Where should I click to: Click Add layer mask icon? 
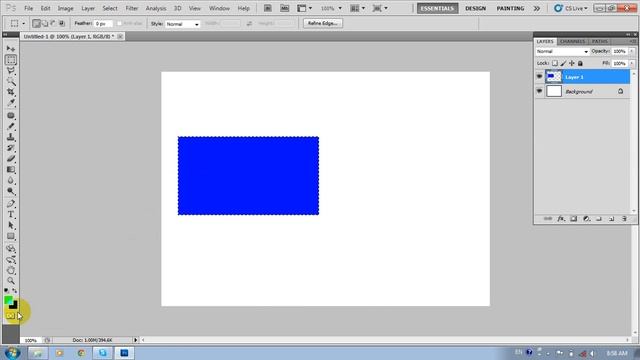(573, 219)
